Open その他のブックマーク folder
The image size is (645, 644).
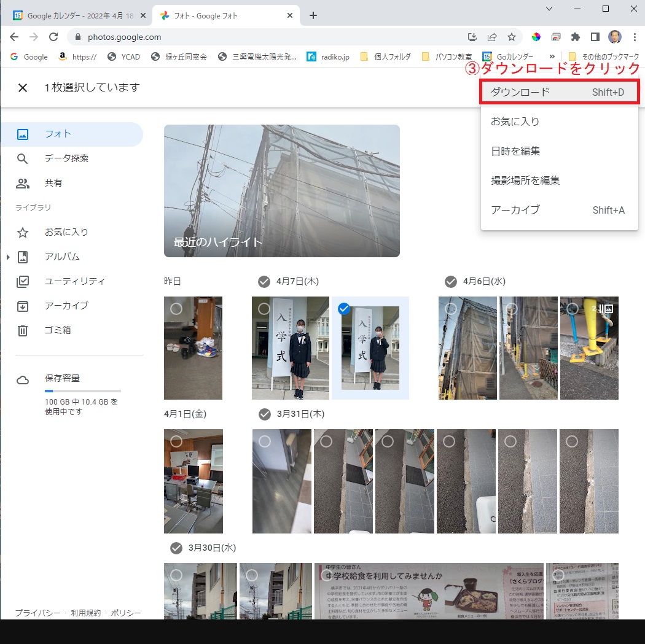(604, 56)
